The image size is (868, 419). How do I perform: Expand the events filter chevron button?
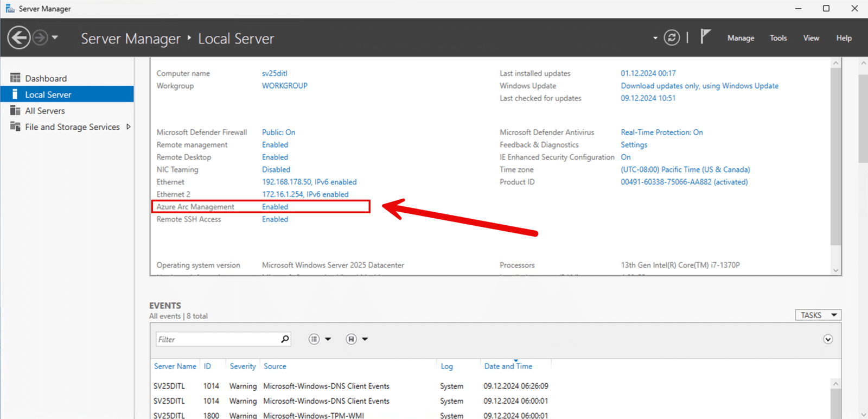828,339
